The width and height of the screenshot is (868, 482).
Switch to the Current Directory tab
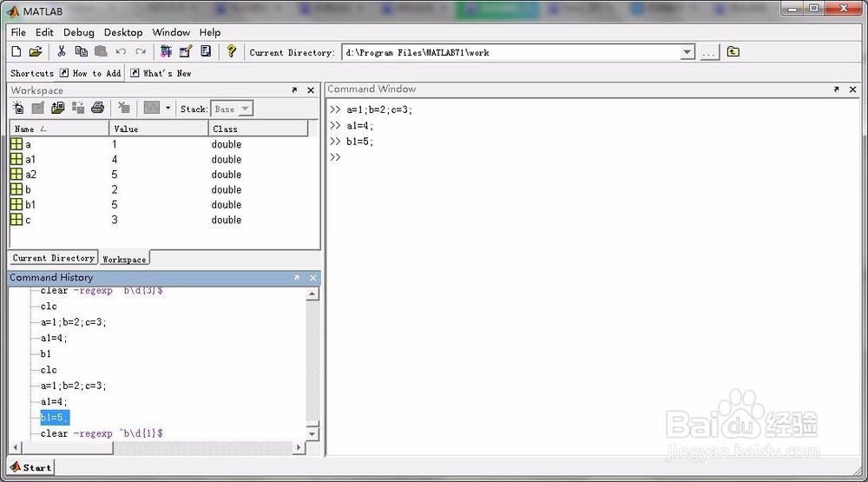pyautogui.click(x=54, y=258)
